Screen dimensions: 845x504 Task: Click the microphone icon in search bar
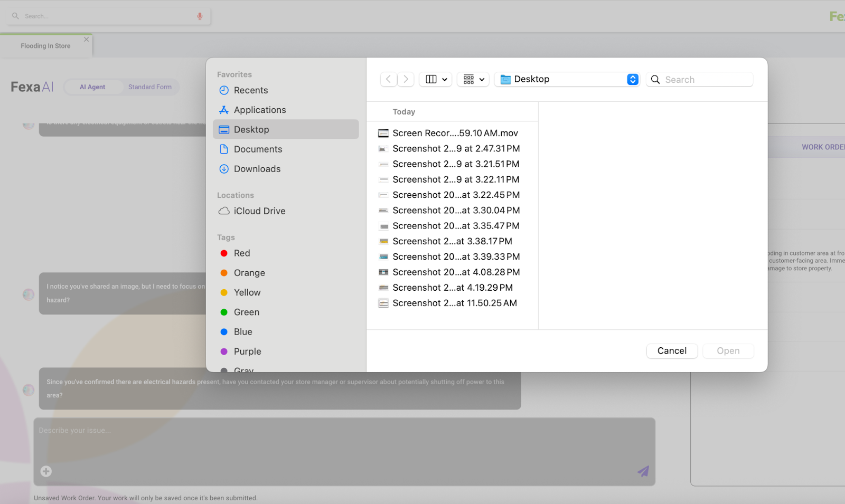200,16
